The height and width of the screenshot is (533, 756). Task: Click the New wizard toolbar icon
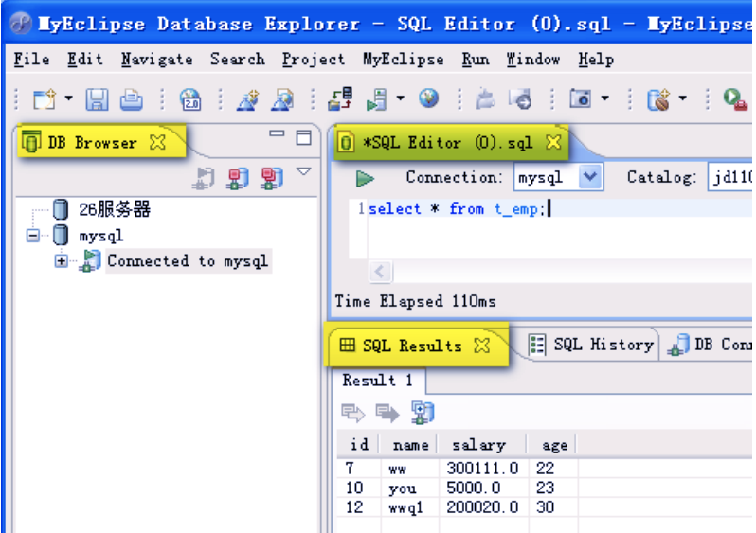(x=45, y=99)
